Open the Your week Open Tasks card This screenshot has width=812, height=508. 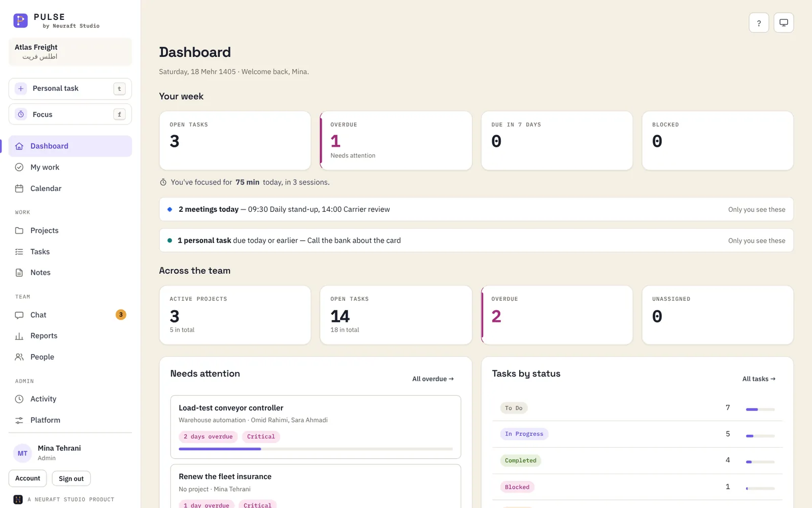[x=235, y=141]
